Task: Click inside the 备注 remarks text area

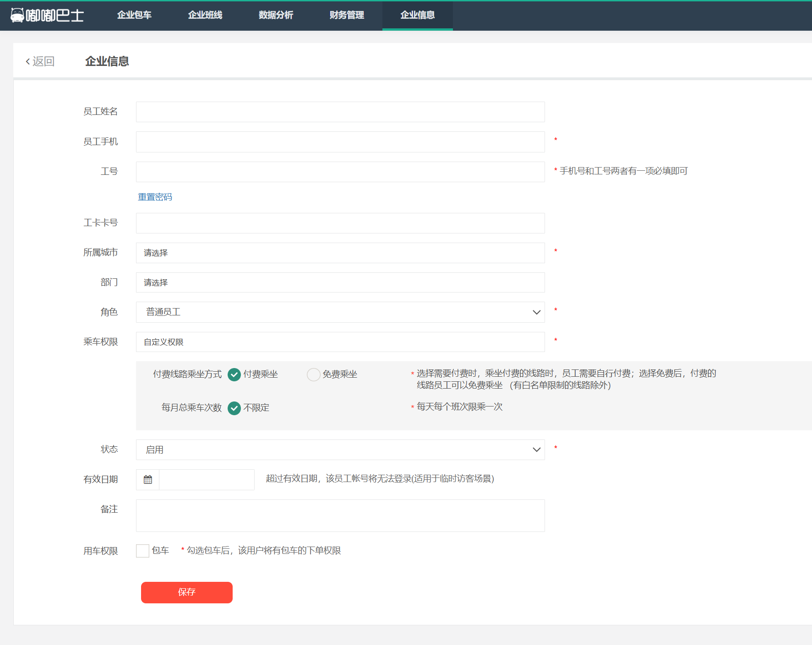Action: [340, 515]
